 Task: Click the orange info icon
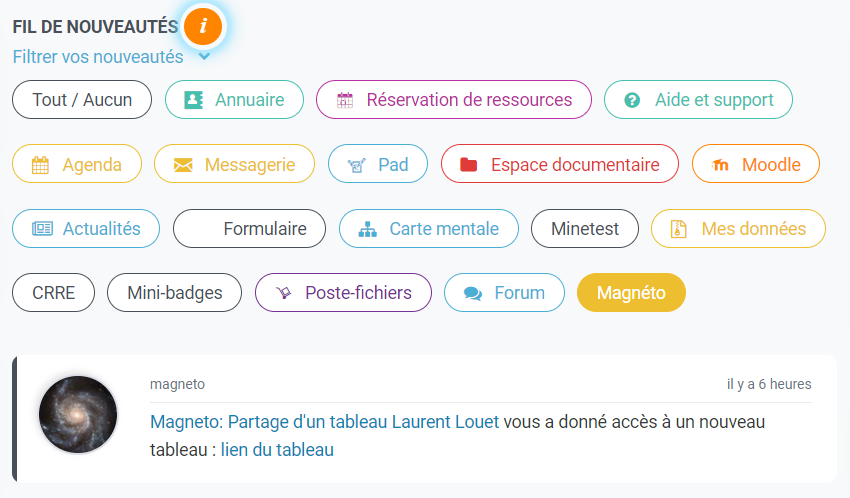(203, 26)
